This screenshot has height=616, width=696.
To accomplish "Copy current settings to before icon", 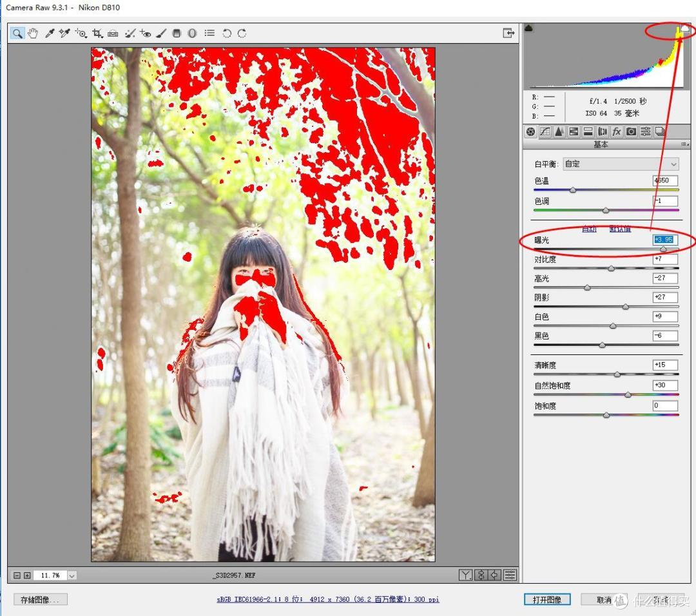I will (x=495, y=575).
